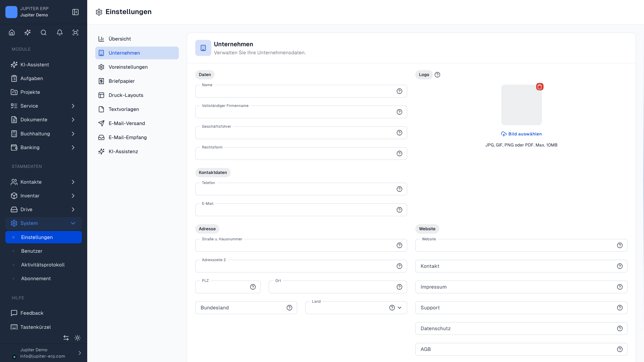The height and width of the screenshot is (362, 644).
Task: Delete logo with red trash icon
Action: (x=540, y=87)
